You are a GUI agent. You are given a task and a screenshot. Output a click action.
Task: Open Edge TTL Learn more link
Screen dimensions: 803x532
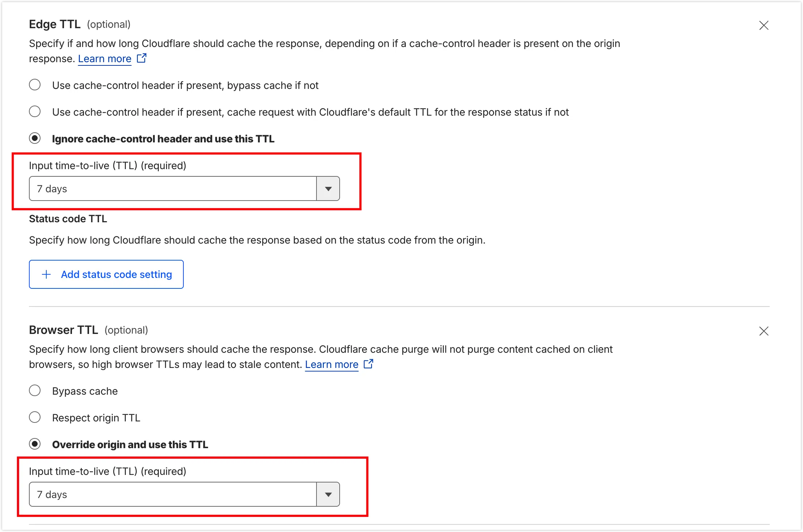tap(105, 59)
